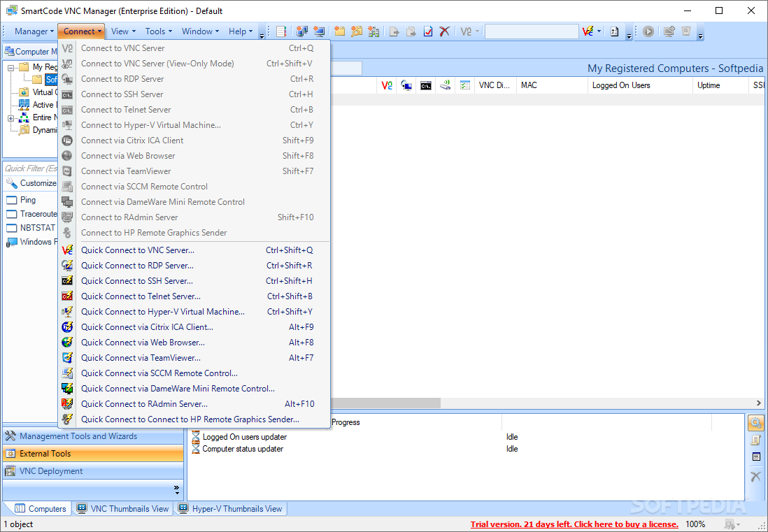Image resolution: width=768 pixels, height=532 pixels.
Task: Choose Quick Connect via TeamViewer...
Action: point(194,358)
